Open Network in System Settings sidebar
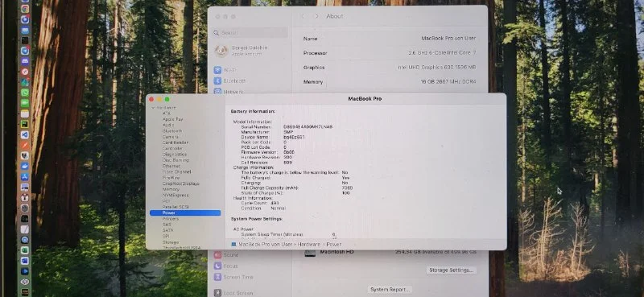 (233, 91)
